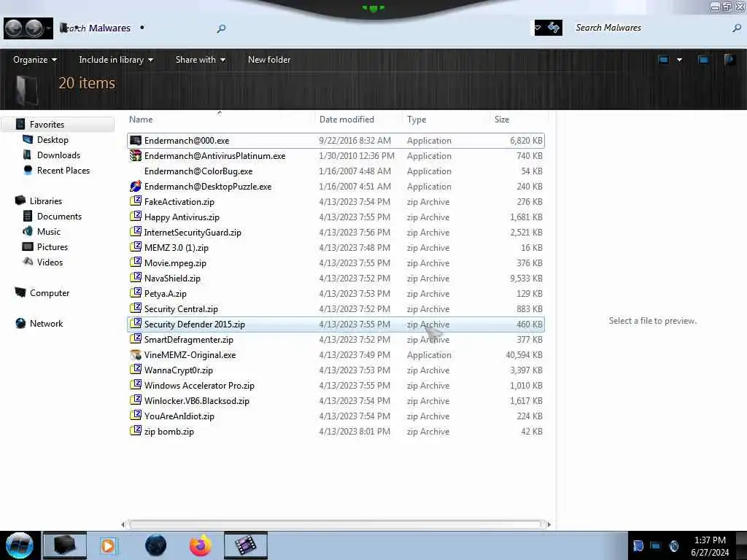
Task: Click the change view icon
Action: [663, 60]
